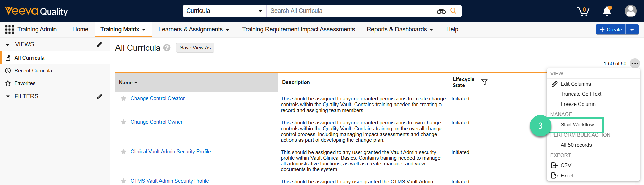Image resolution: width=644 pixels, height=185 pixels.
Task: Open the app launcher grid icon
Action: click(9, 29)
